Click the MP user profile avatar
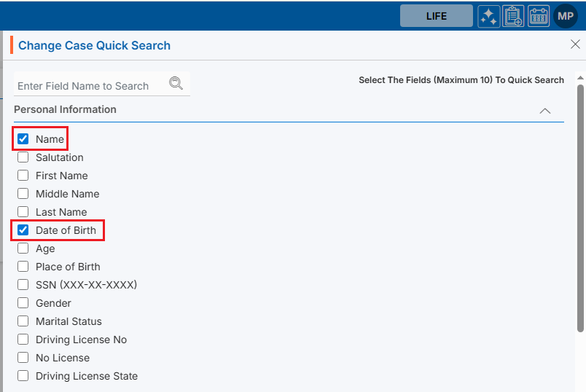The width and height of the screenshot is (586, 392). (x=566, y=16)
